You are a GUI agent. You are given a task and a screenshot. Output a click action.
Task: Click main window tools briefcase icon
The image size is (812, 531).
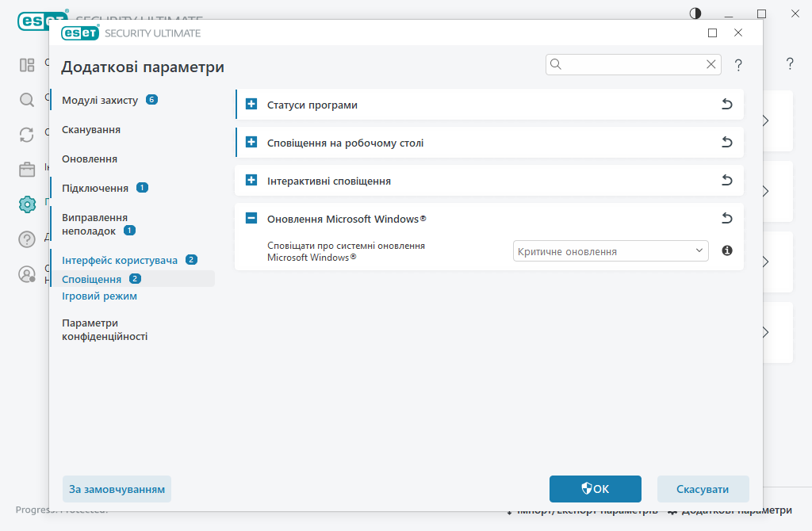click(27, 170)
